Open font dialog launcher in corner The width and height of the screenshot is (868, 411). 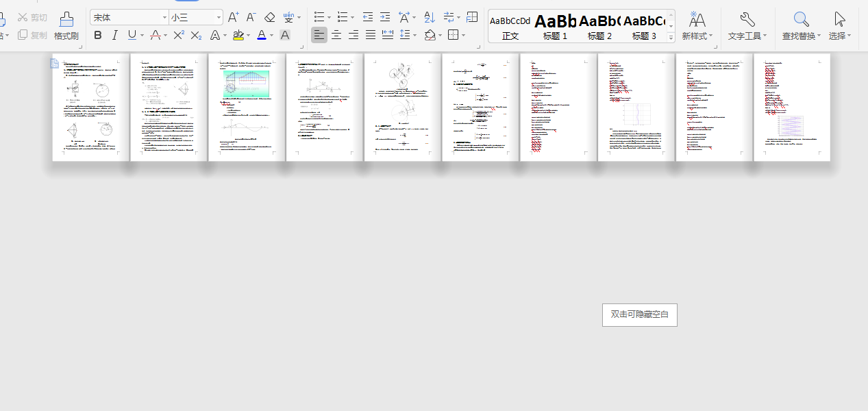[301, 47]
